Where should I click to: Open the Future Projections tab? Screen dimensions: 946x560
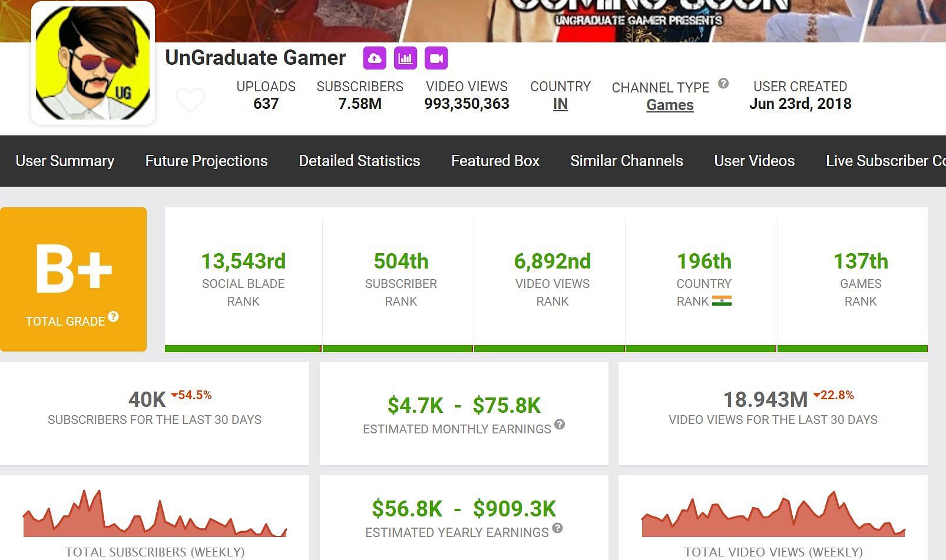(x=206, y=161)
